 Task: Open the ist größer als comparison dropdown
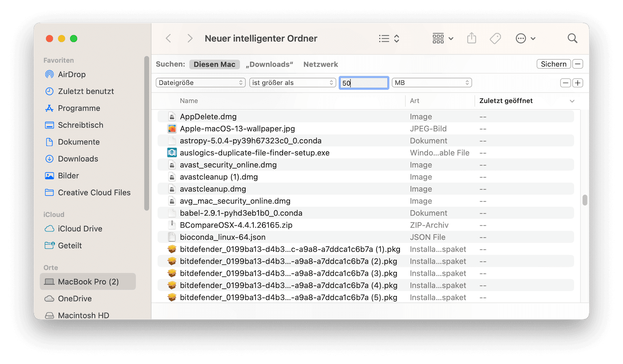[x=292, y=82]
